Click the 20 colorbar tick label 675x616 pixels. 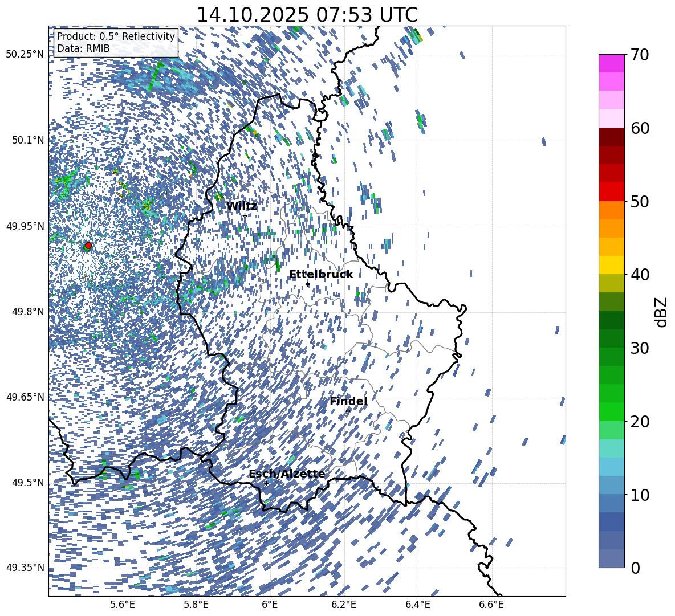(640, 422)
